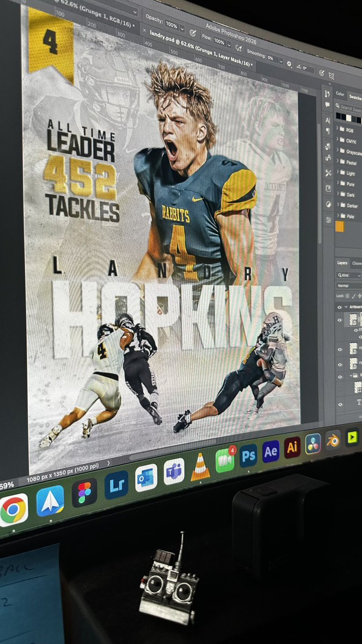This screenshot has height=644, width=362.
Task: Toggle pressure-for-size button in the options bar
Action: [x=321, y=72]
